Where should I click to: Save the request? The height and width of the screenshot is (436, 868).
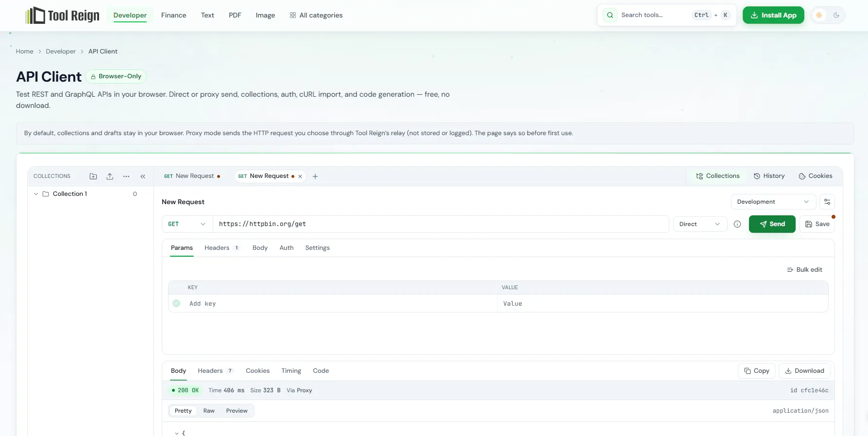pyautogui.click(x=817, y=224)
